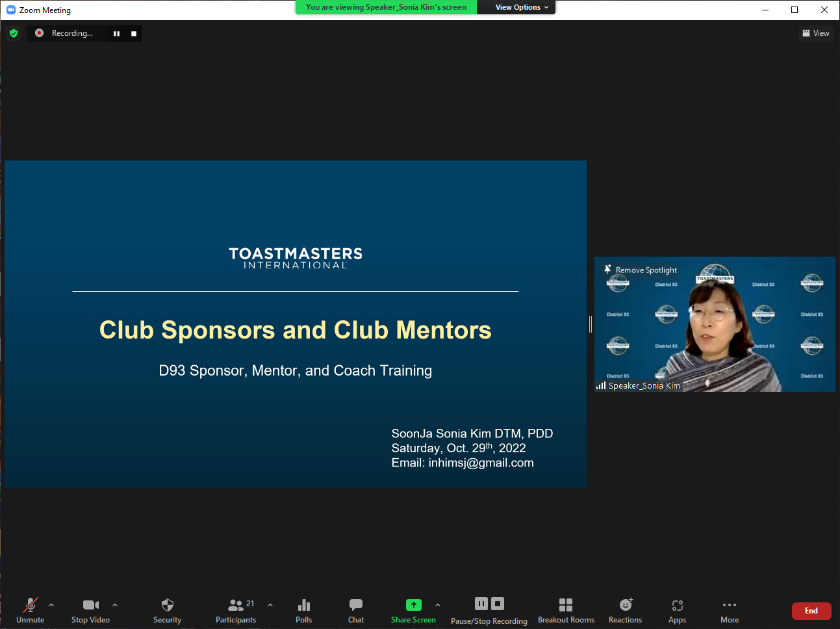The image size is (840, 629).
Task: Open Polls
Action: 303,610
